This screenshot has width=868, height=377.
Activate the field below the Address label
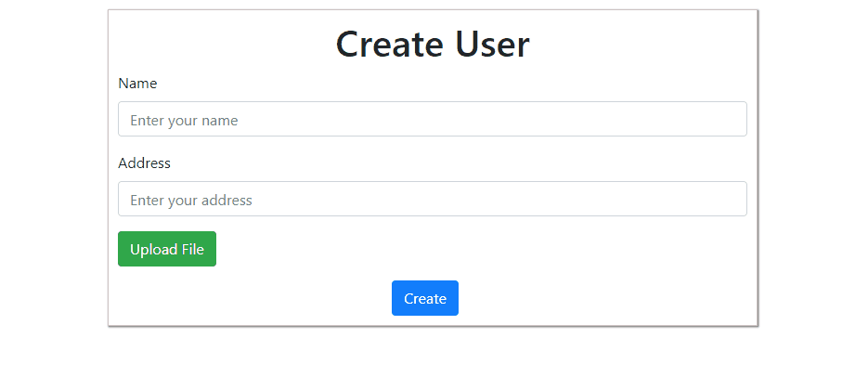click(x=432, y=200)
